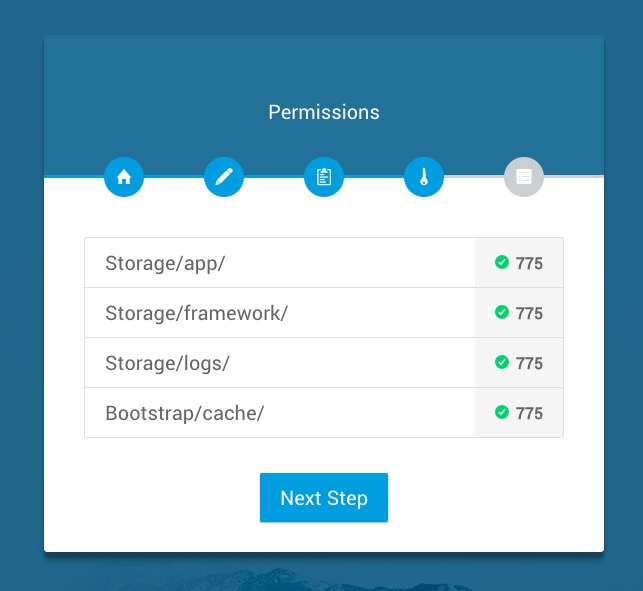This screenshot has width=643, height=591.
Task: Jump to the grey final step icon
Action: coord(524,177)
